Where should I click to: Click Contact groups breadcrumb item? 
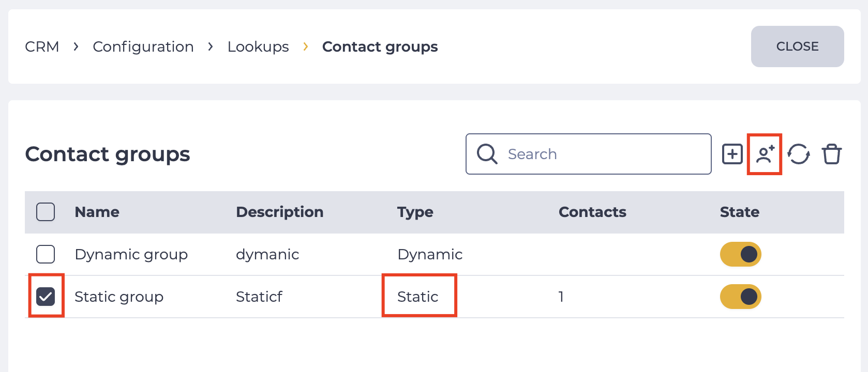pos(380,47)
